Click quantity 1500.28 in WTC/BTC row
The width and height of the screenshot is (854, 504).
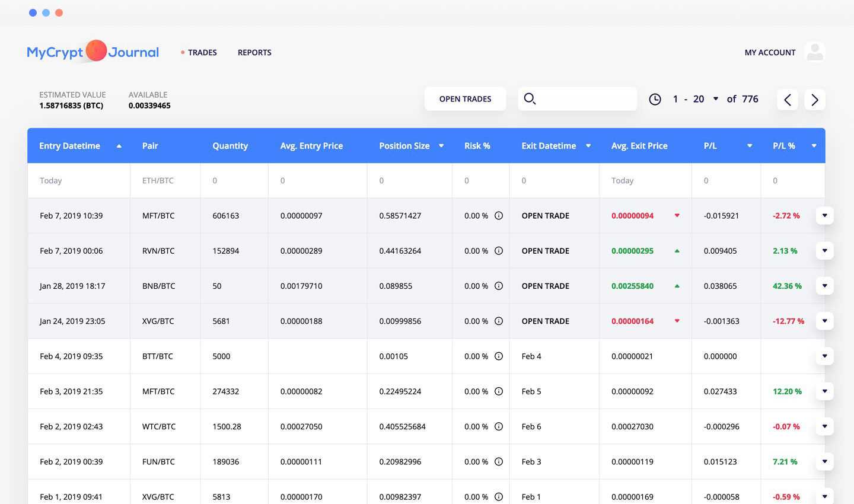pos(227,426)
